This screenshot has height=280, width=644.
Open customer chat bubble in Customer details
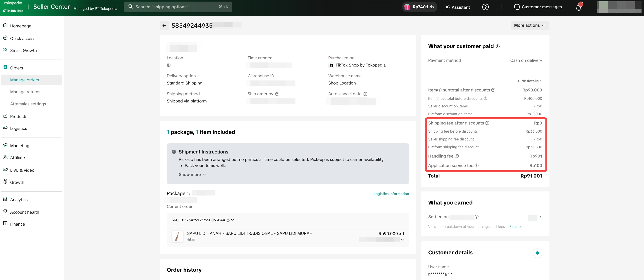coord(537,253)
